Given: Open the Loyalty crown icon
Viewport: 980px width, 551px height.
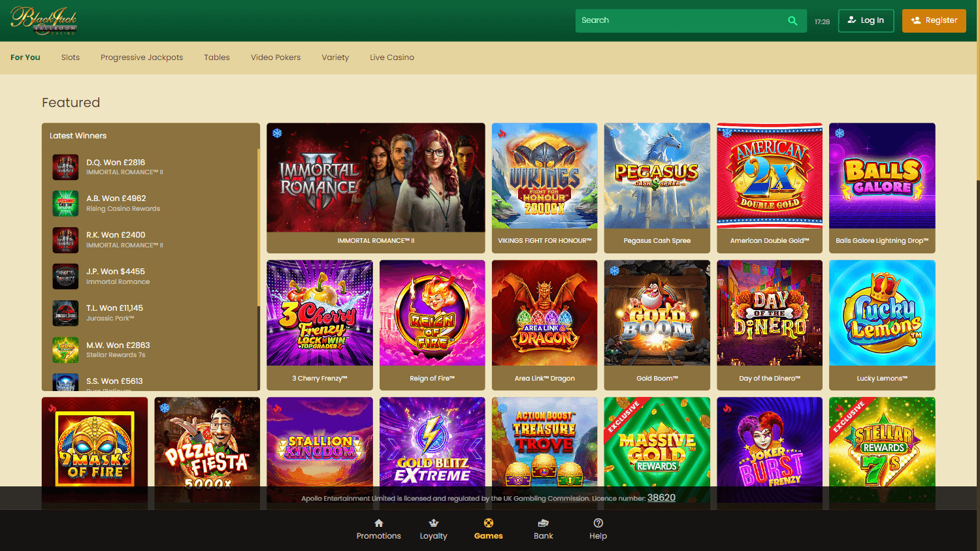Looking at the screenshot, I should [x=433, y=523].
